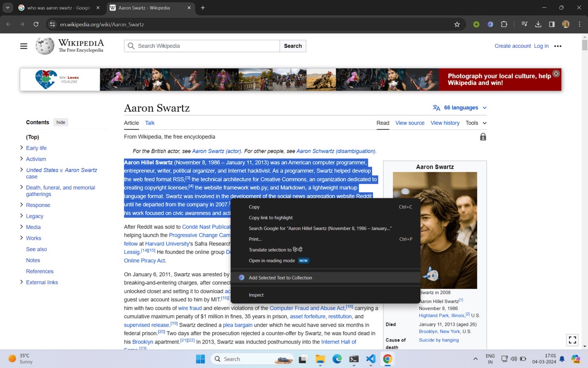Expand the Works section

point(21,238)
